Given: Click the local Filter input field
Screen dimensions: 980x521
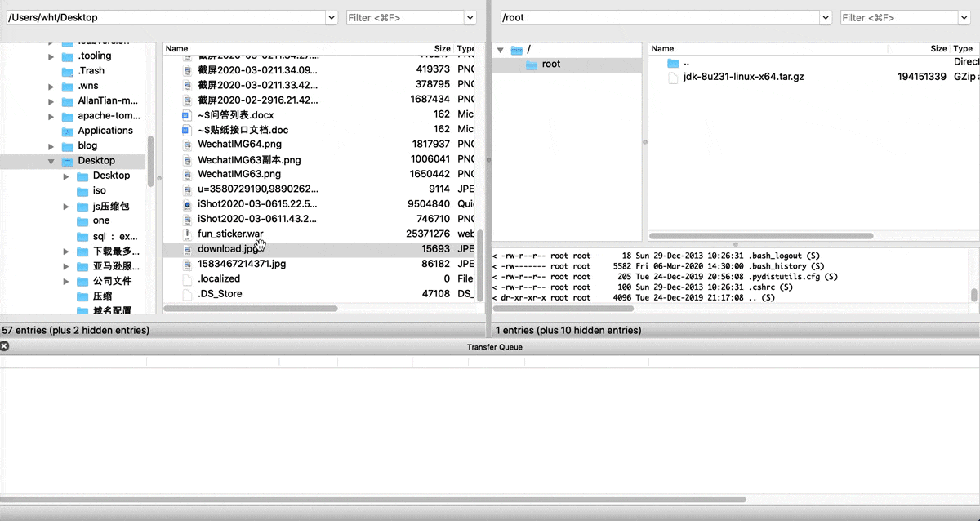Looking at the screenshot, I should click(x=405, y=17).
